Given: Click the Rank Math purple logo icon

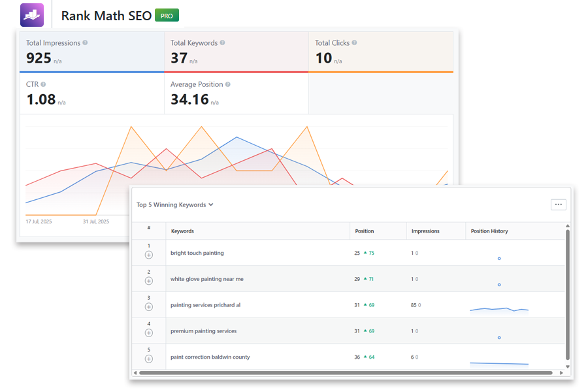Looking at the screenshot, I should pyautogui.click(x=32, y=15).
